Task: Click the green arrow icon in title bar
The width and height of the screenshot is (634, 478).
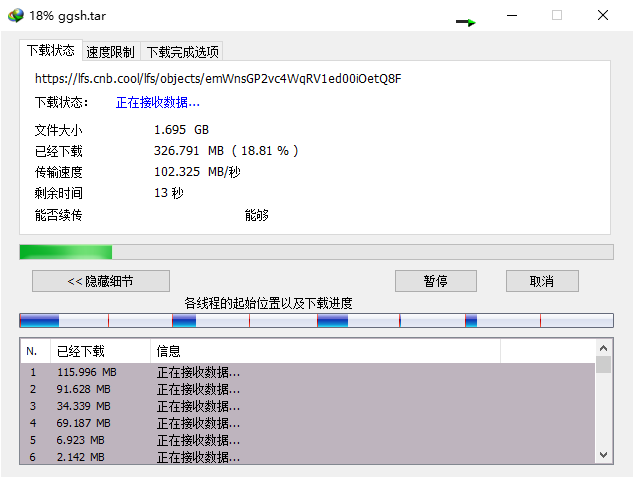Action: 466,21
